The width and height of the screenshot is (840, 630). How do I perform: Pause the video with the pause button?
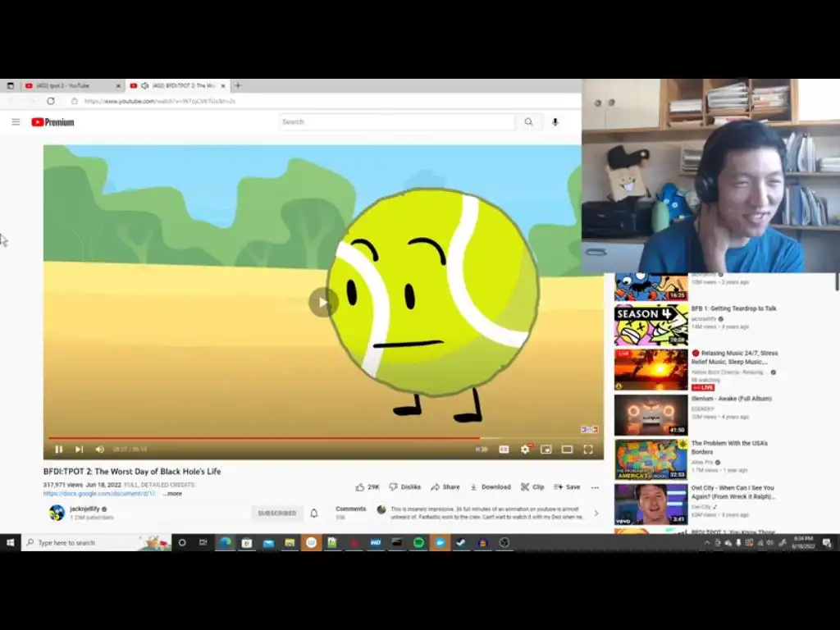coord(59,450)
